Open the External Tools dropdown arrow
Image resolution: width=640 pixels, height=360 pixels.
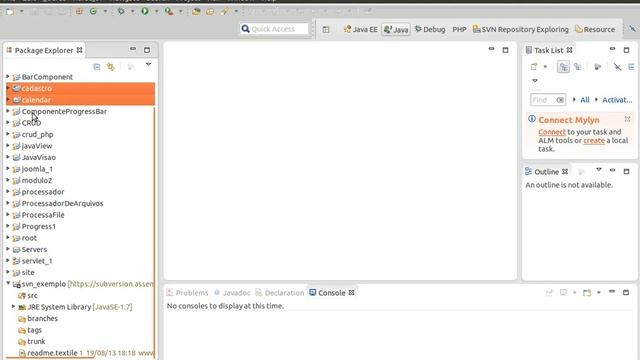(x=180, y=12)
